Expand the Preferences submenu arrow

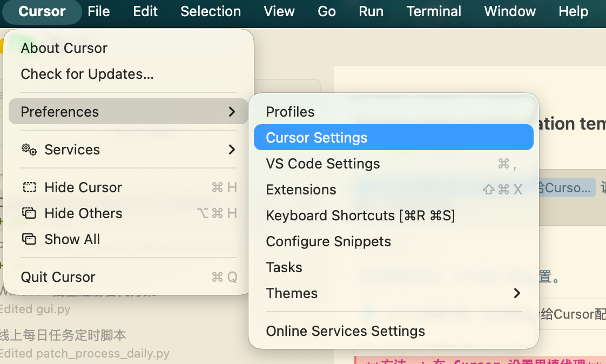pos(232,112)
